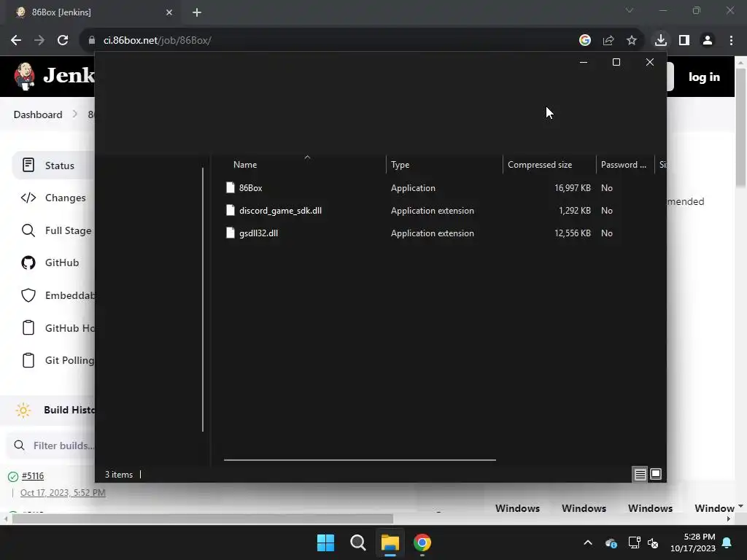Sort by Password column header
This screenshot has width=747, height=560.
(625, 165)
